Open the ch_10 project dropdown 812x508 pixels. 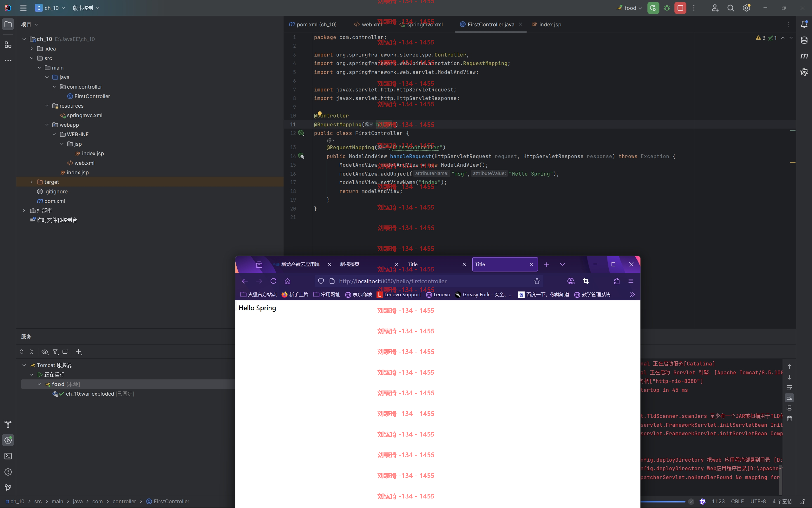click(x=50, y=8)
